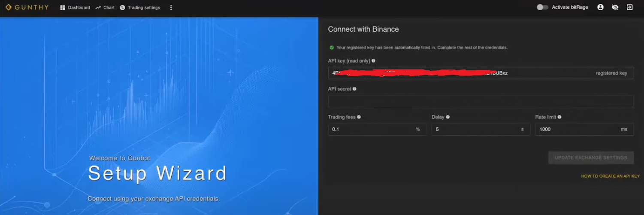Click the 'Setup Wizard' title text

click(157, 173)
